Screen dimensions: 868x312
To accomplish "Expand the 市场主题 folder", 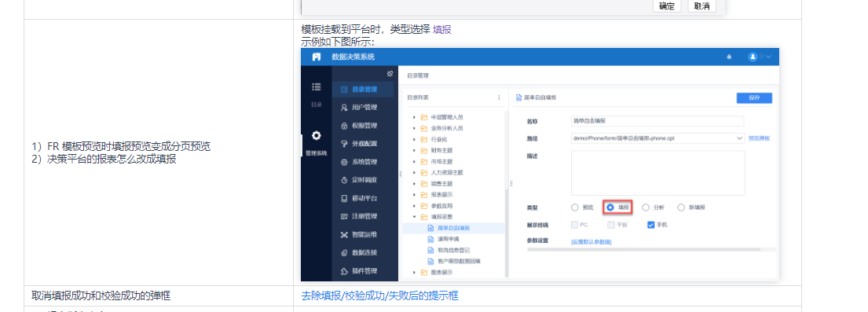I will pyautogui.click(x=414, y=161).
